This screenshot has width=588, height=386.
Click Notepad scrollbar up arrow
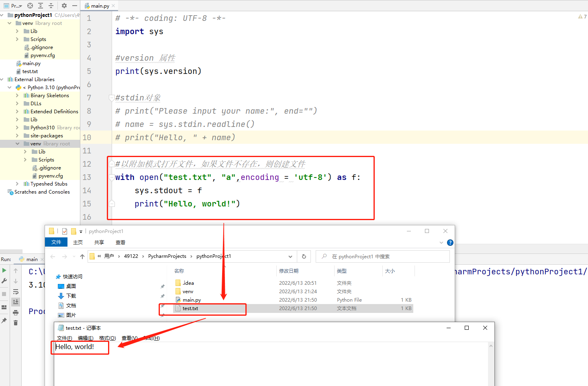tap(491, 346)
